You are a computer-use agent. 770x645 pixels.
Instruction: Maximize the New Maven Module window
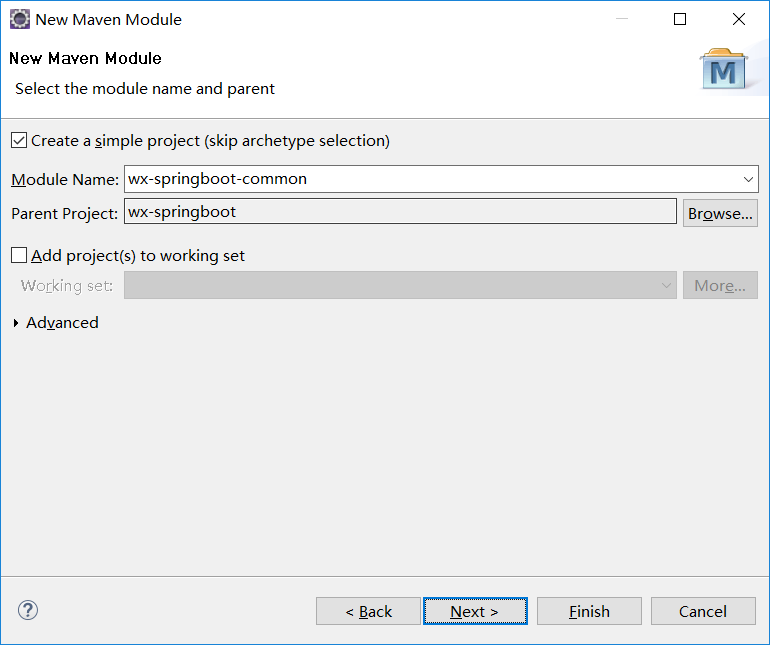click(680, 19)
